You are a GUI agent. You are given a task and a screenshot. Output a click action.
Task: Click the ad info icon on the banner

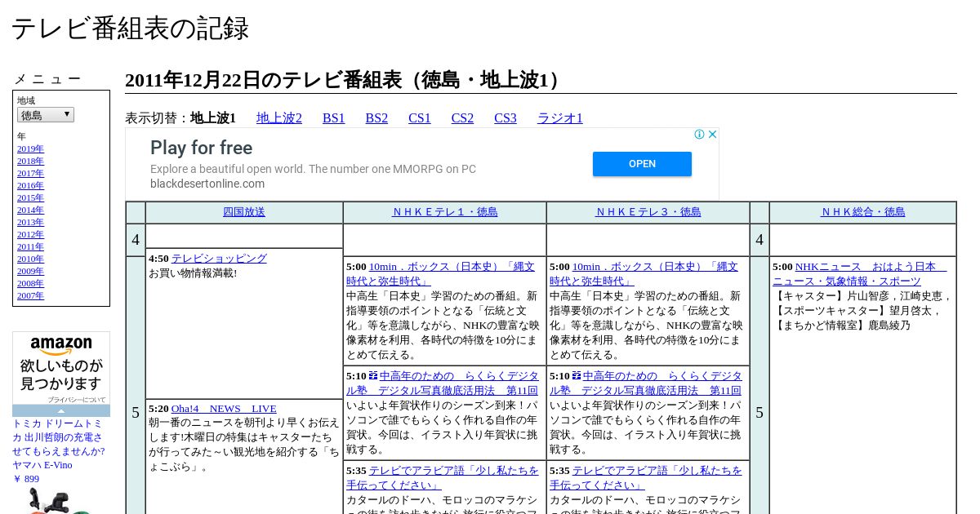coord(700,135)
